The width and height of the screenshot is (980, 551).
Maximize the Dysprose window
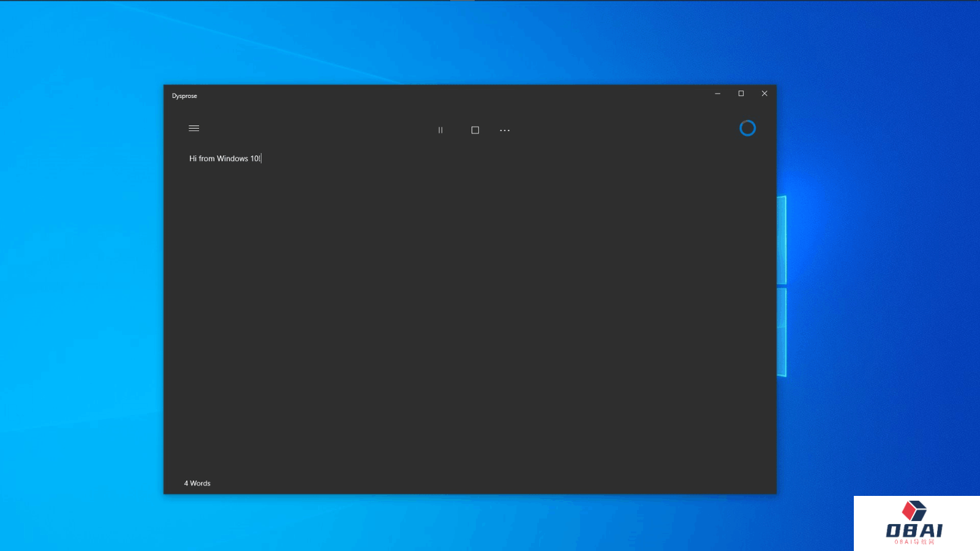(741, 94)
